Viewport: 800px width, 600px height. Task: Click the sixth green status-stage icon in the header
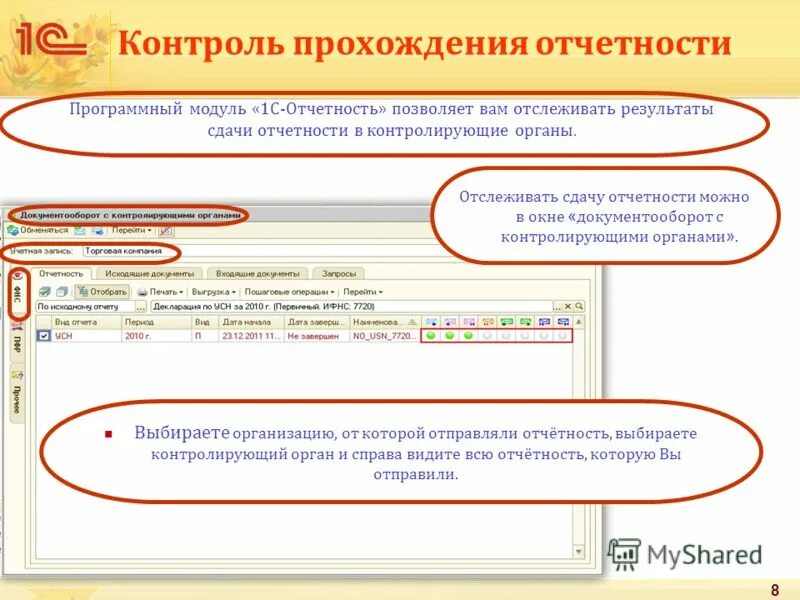tap(526, 322)
